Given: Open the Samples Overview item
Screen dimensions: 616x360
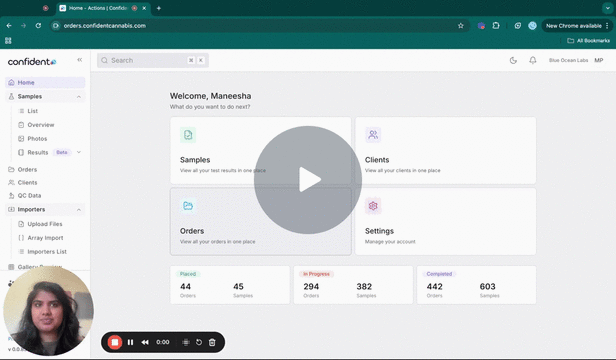Looking at the screenshot, I should point(40,125).
